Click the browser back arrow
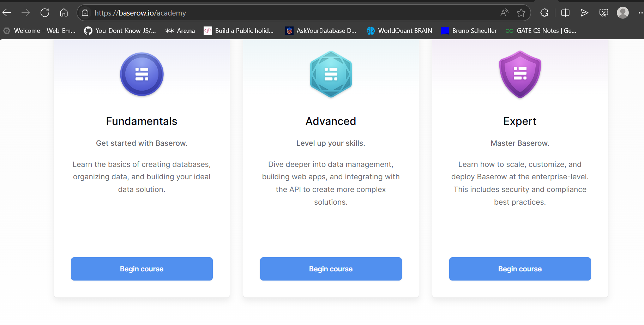Viewport: 644px width, 325px height. pos(7,13)
